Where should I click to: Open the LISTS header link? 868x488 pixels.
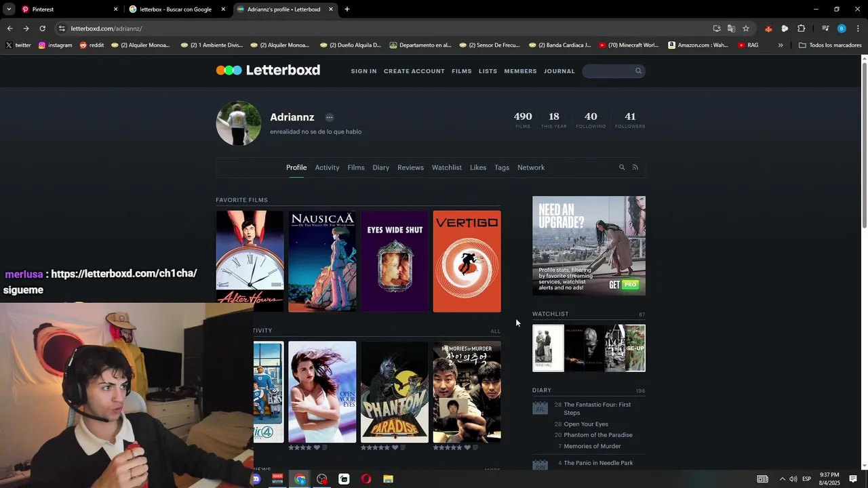click(488, 71)
